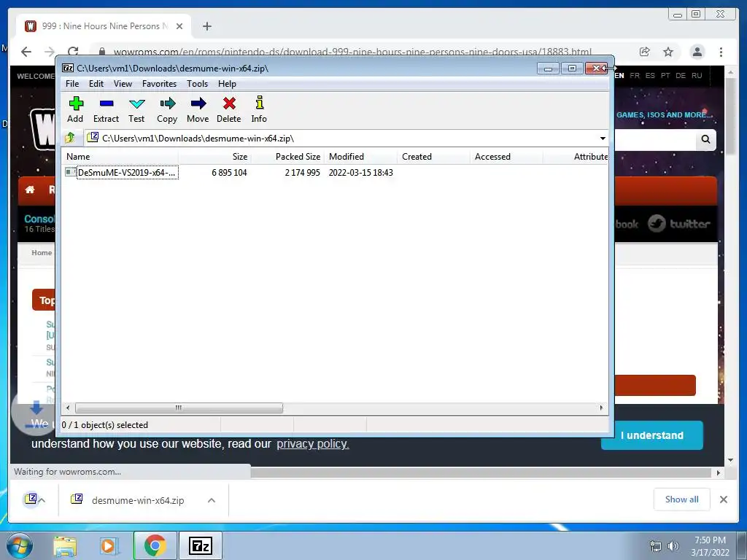Select the Copy toolbar icon
Screen dimensions: 747x560
tap(167, 109)
